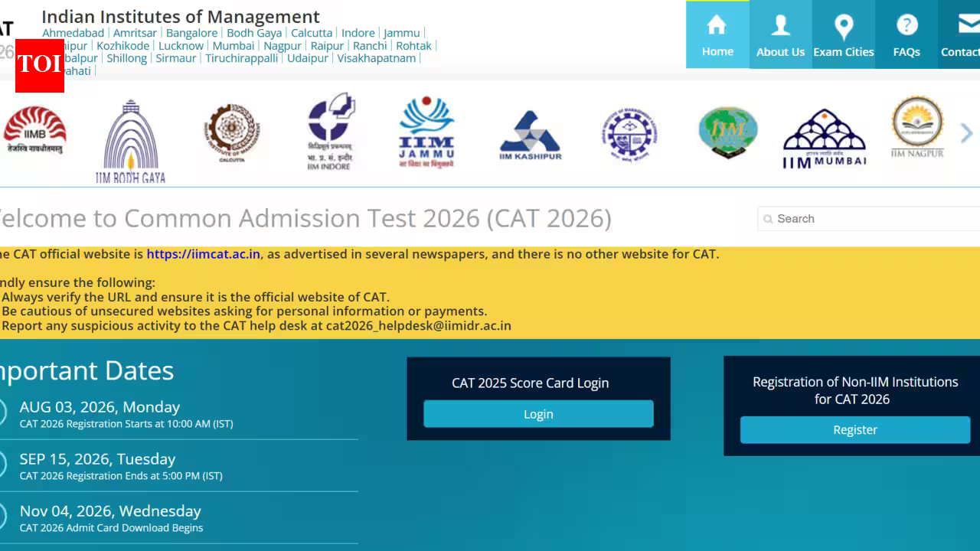This screenshot has height=551, width=980.
Task: Click the cat2026_helpdesk@iimidr.ac.in email address
Action: (x=419, y=326)
